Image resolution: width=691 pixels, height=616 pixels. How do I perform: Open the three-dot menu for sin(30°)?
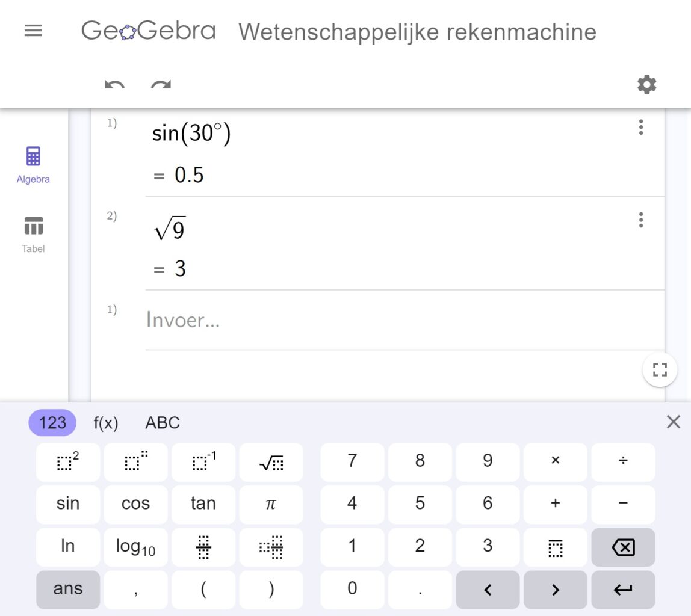pos(641,128)
